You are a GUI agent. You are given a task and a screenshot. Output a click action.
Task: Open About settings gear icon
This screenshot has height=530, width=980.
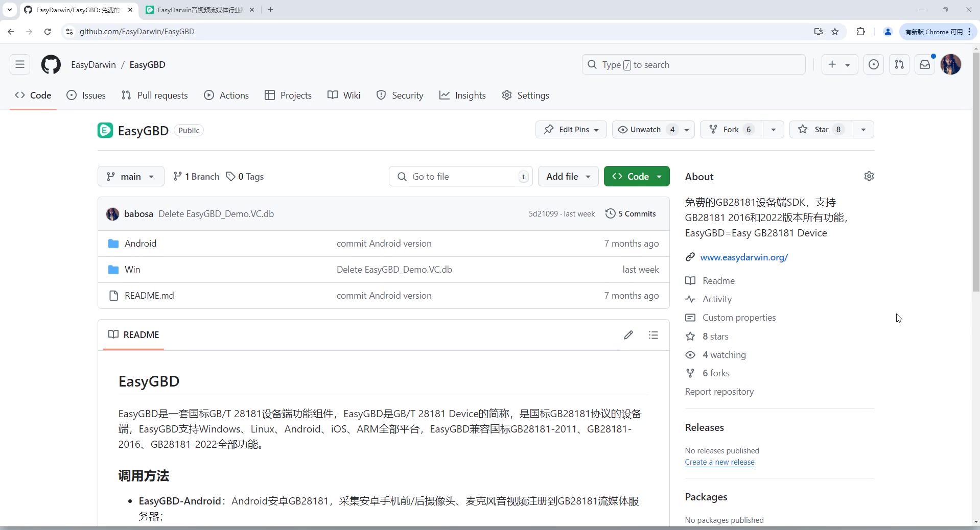[x=869, y=176]
